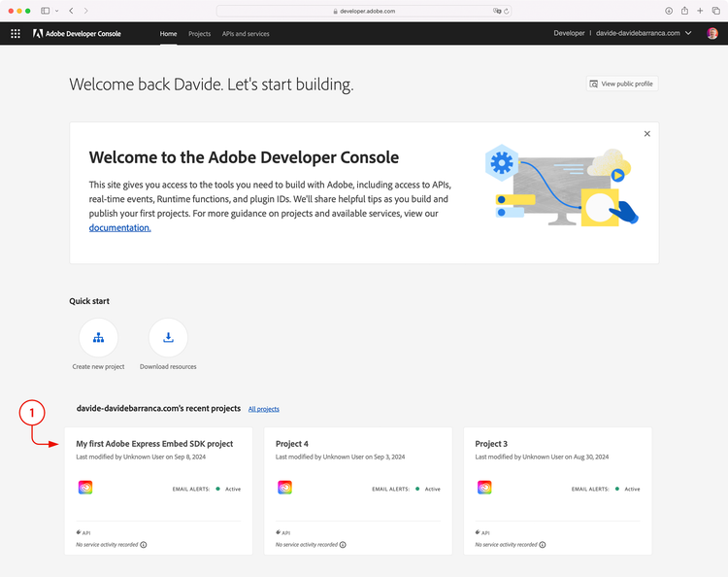Click the Create new project icon
728x577 pixels.
pyautogui.click(x=98, y=338)
